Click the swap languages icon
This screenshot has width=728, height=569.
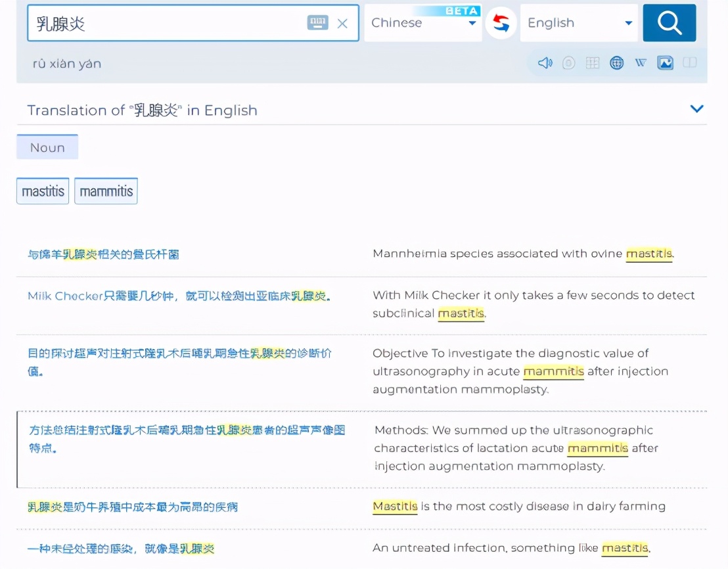click(x=501, y=23)
